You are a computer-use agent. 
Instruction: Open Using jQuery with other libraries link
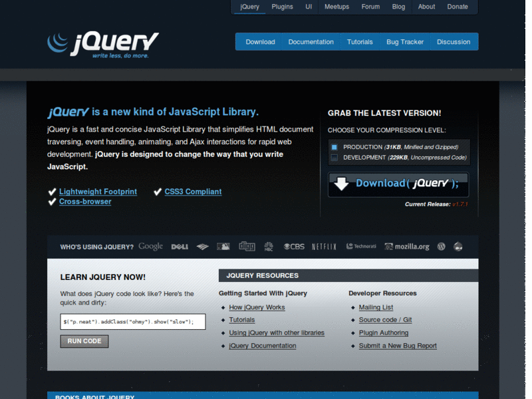(277, 332)
